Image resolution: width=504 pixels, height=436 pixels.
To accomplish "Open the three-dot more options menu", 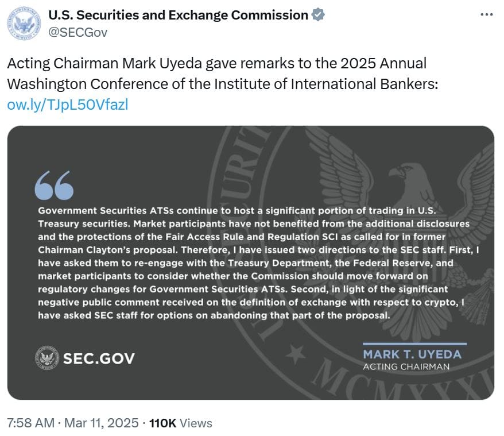I will click(x=486, y=15).
